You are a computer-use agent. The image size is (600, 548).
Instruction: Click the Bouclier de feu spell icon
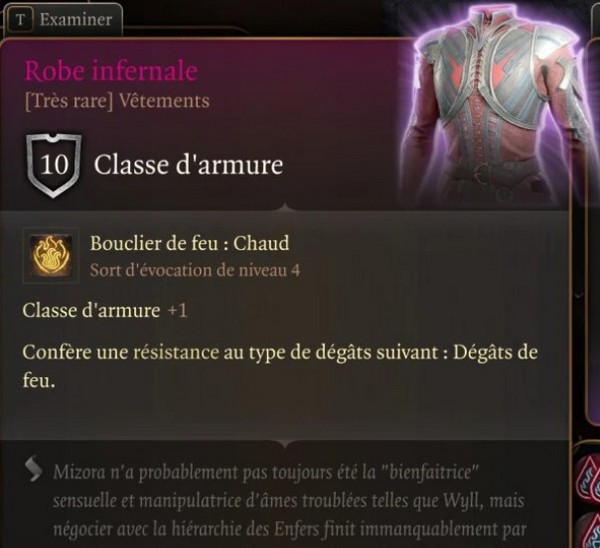click(51, 255)
